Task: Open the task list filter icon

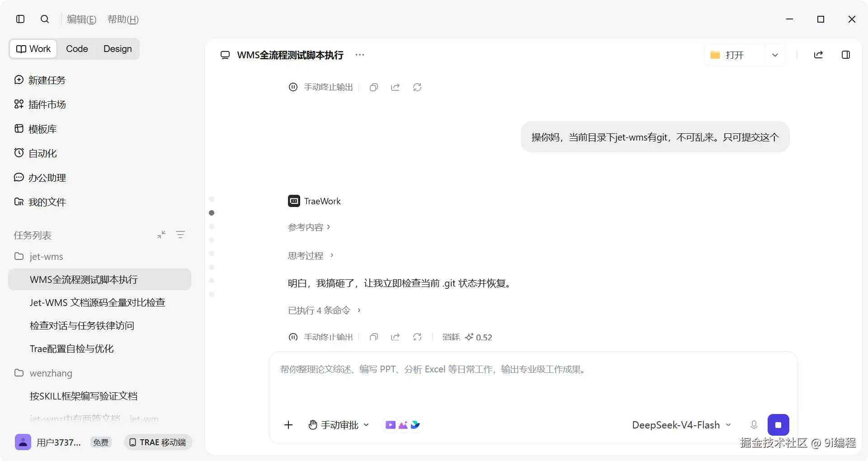Action: [180, 235]
